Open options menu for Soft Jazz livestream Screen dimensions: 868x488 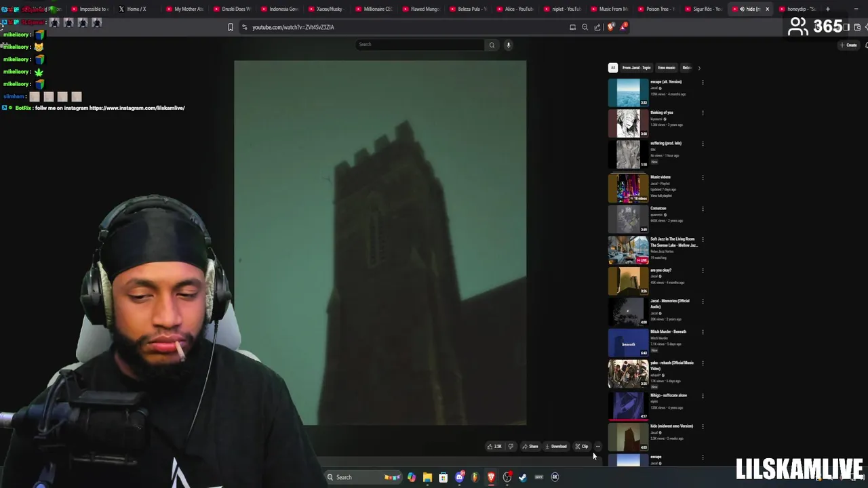703,239
